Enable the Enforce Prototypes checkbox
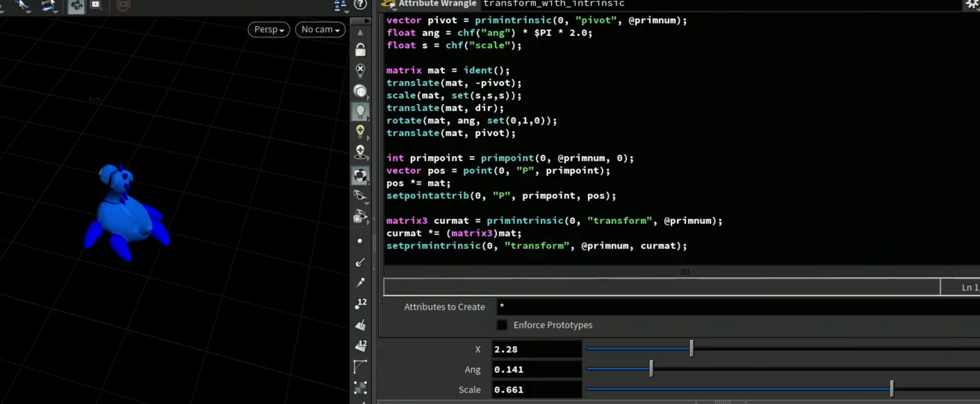 click(x=502, y=325)
